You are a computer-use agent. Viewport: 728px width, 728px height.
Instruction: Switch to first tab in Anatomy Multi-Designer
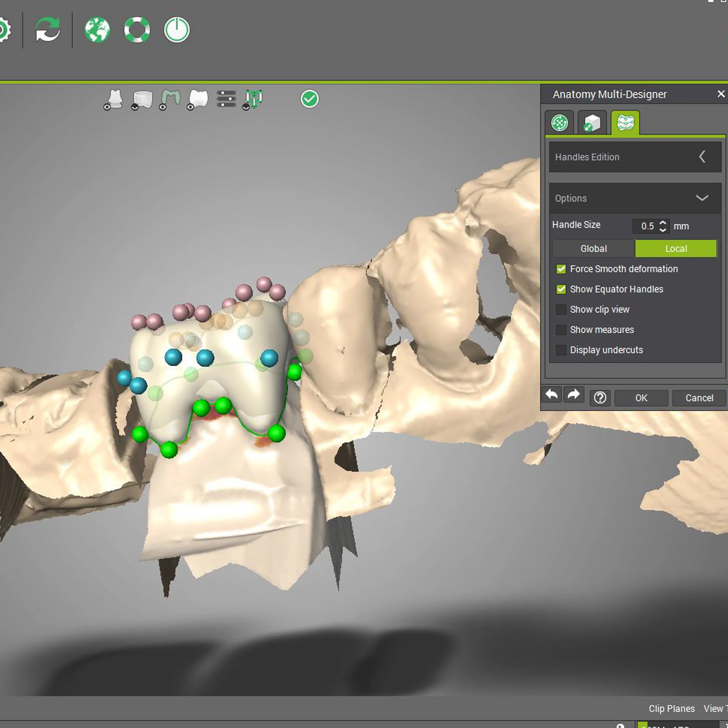click(x=559, y=122)
